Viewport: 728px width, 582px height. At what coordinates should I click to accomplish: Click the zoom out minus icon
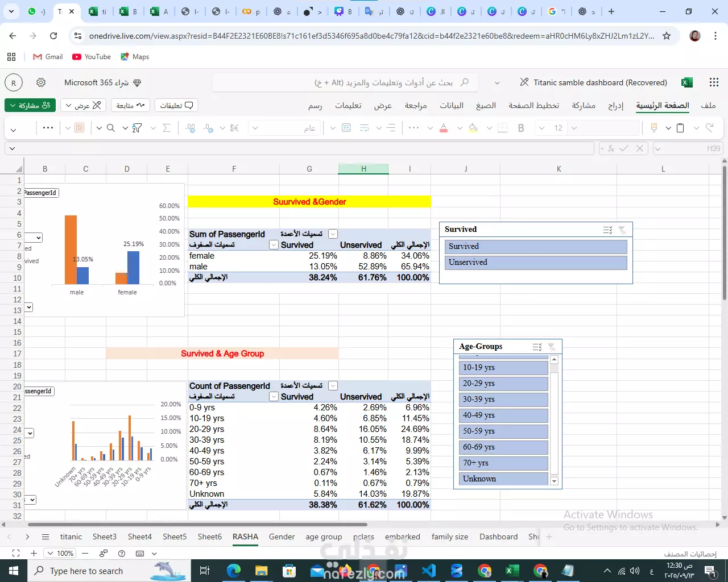coord(85,553)
